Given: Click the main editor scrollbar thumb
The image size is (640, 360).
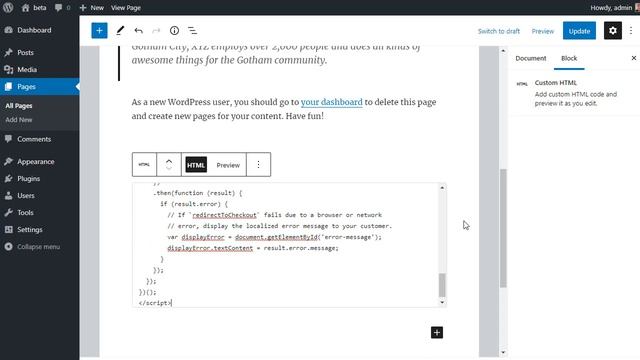Looking at the screenshot, I should (503, 228).
